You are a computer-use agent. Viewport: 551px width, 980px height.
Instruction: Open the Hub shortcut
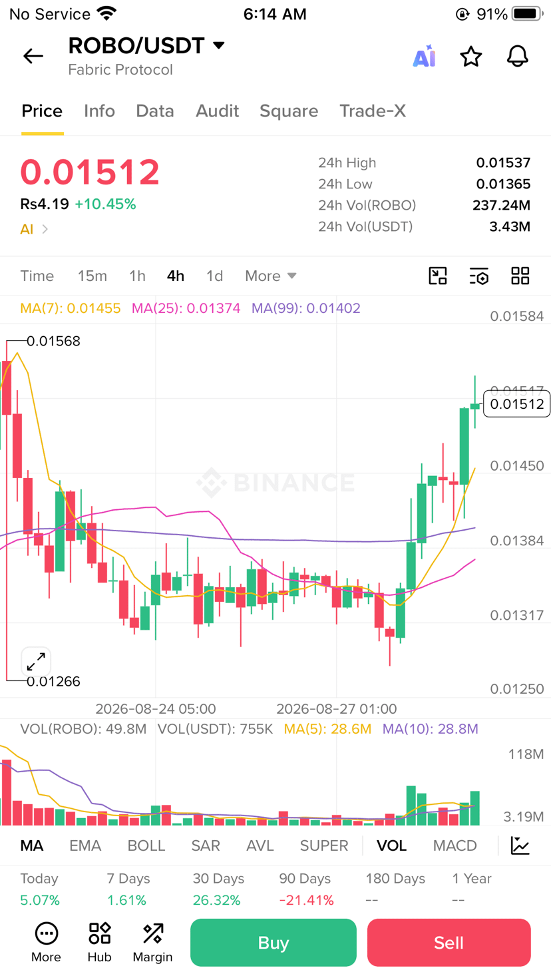point(99,942)
